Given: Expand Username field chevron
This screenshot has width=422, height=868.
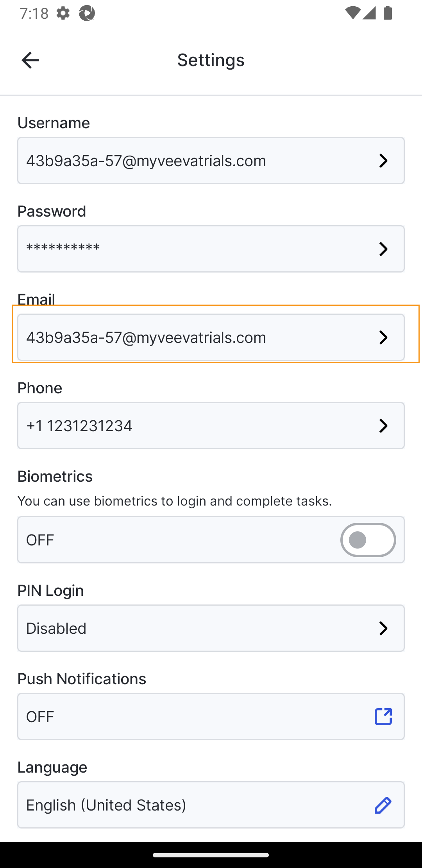Looking at the screenshot, I should 383,161.
